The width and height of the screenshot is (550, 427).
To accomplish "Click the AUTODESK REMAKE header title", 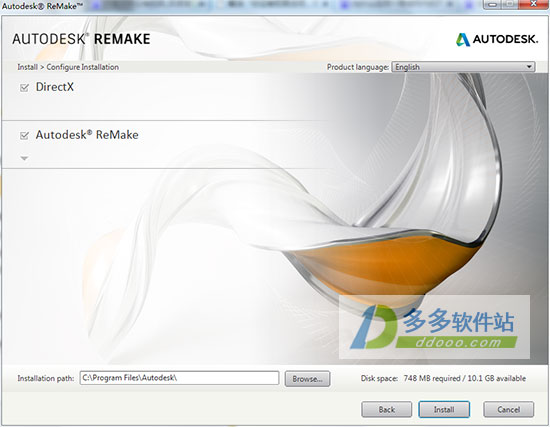I will pos(81,39).
